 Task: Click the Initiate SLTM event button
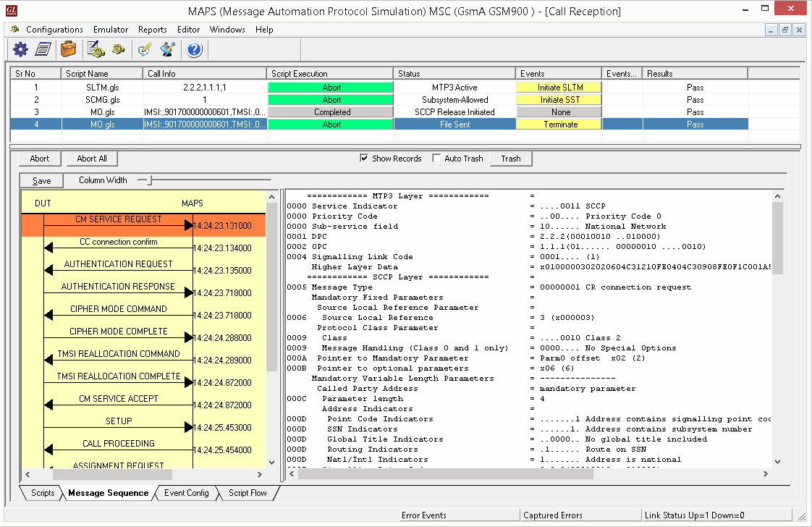(560, 88)
